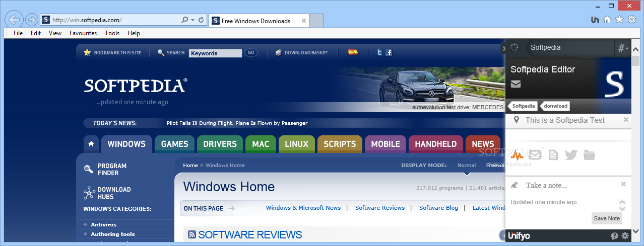
Task: Open the browser tools gear icon
Action: (632, 20)
